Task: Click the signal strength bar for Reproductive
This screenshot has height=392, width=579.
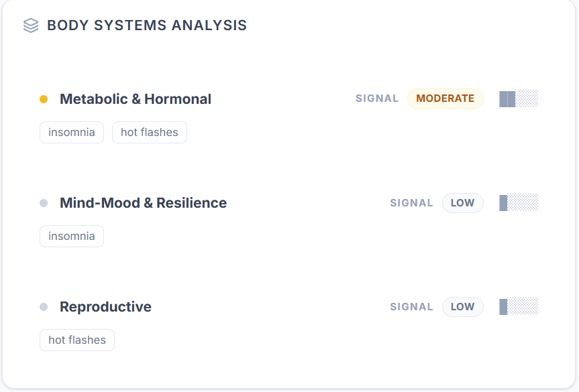Action: pos(519,306)
